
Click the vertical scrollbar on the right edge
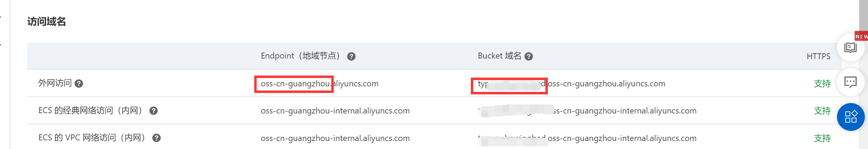[863, 17]
